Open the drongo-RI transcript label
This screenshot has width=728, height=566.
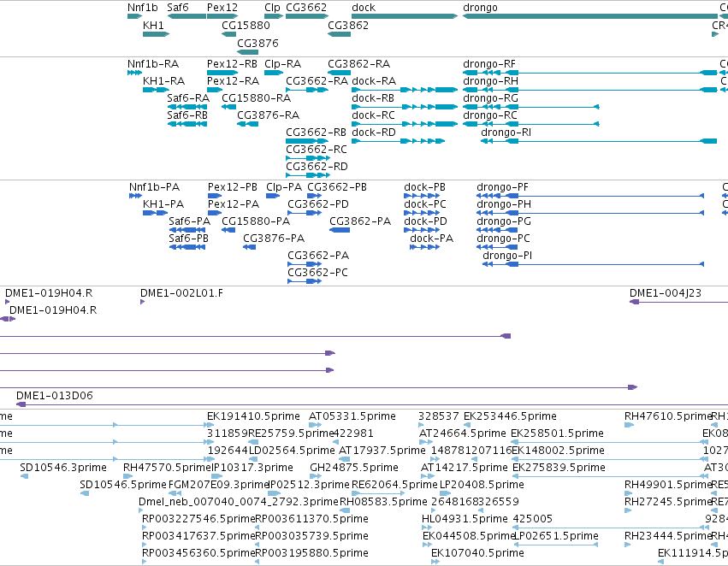click(x=506, y=133)
